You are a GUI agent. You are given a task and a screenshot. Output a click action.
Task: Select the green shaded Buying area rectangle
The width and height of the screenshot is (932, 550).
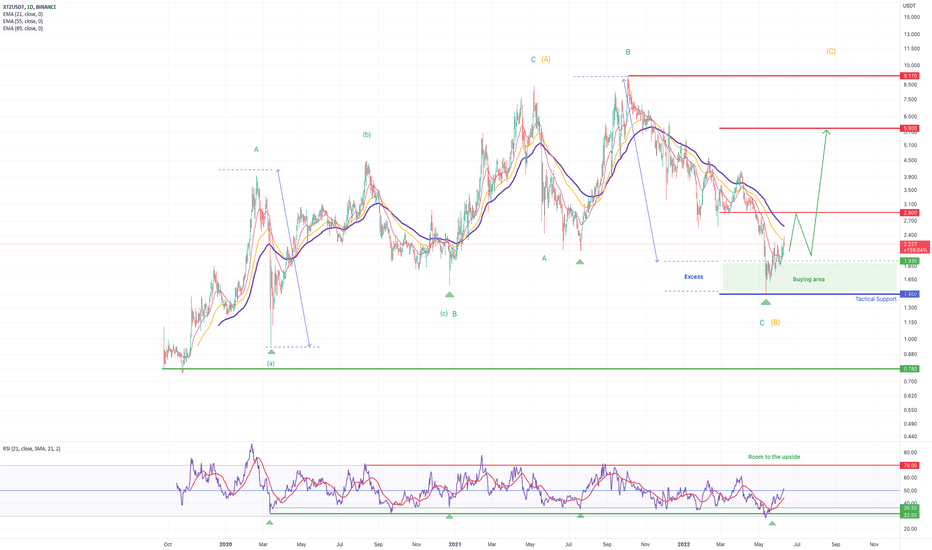click(810, 276)
